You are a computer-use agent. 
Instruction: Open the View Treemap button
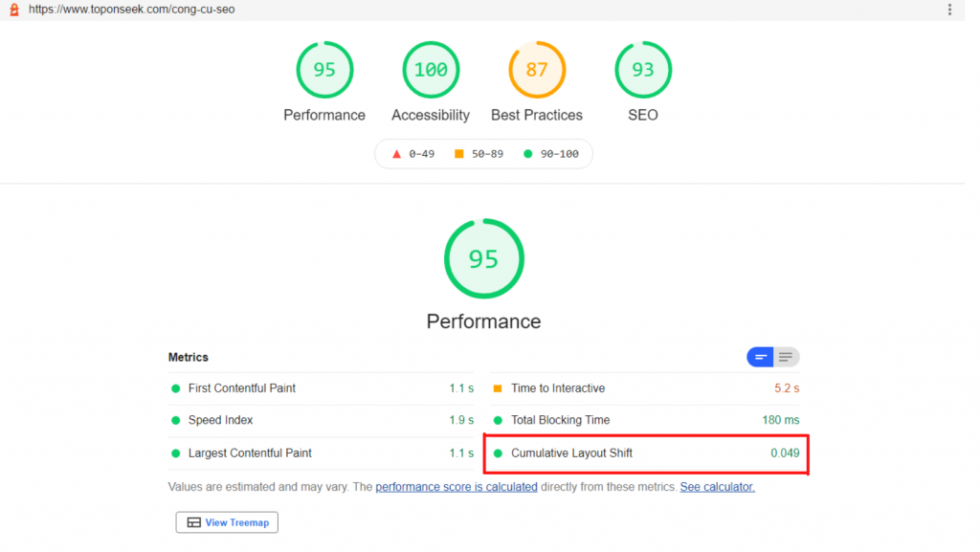[x=227, y=522]
